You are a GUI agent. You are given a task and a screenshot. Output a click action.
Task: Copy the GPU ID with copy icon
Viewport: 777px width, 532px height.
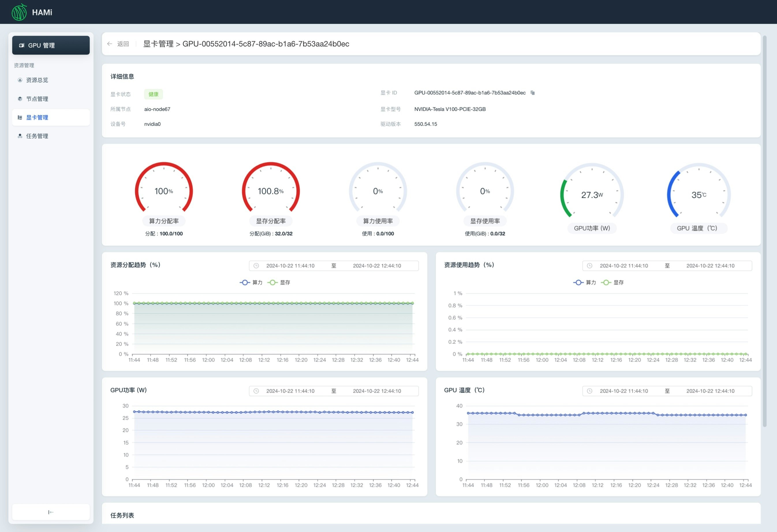[x=533, y=93]
